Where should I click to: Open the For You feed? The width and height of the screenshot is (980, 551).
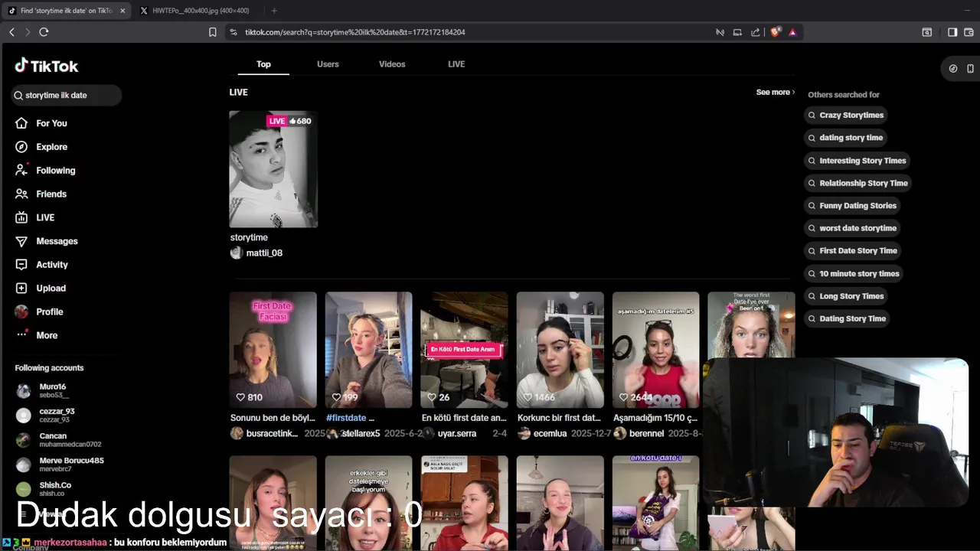click(x=41, y=123)
